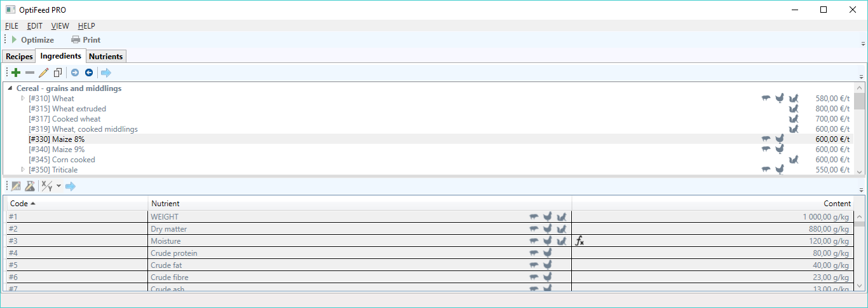Click the fx formula icon on Moisture row
868x308 pixels.
point(580,241)
